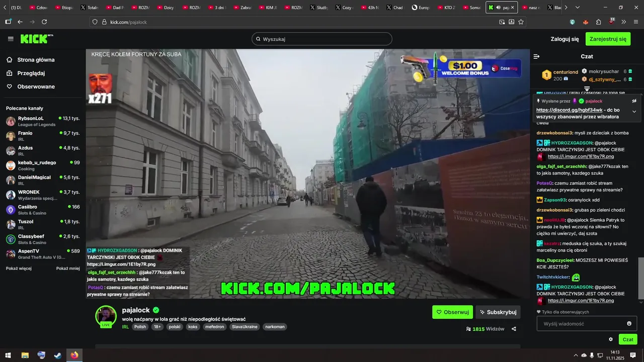Open the emoji picker in chat
This screenshot has height=362, width=644.
[x=629, y=323]
